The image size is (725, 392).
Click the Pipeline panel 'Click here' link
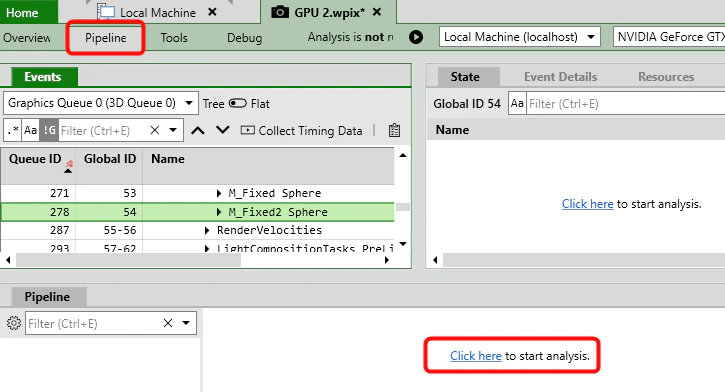point(476,356)
